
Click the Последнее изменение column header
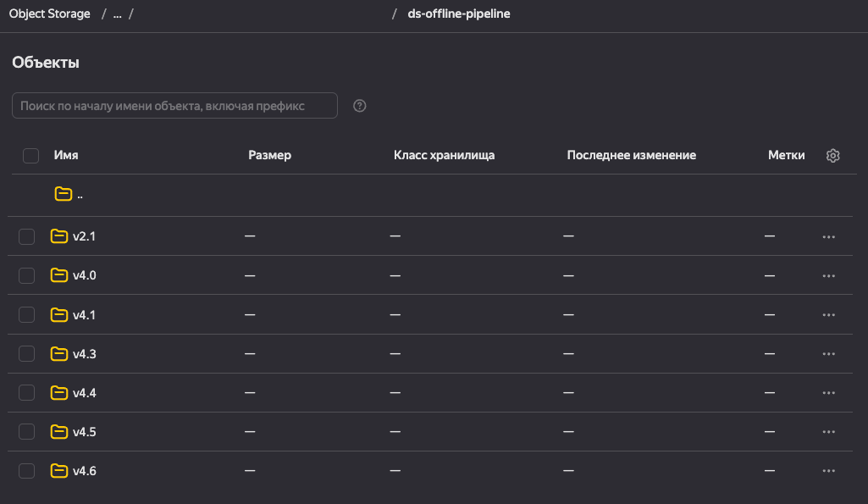click(x=631, y=155)
